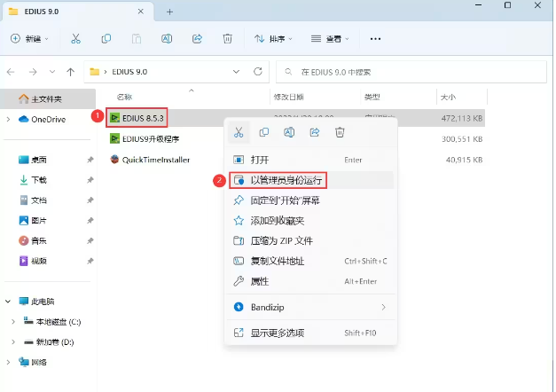
Task: Expand the Bandizip submenu arrow
Action: [383, 307]
